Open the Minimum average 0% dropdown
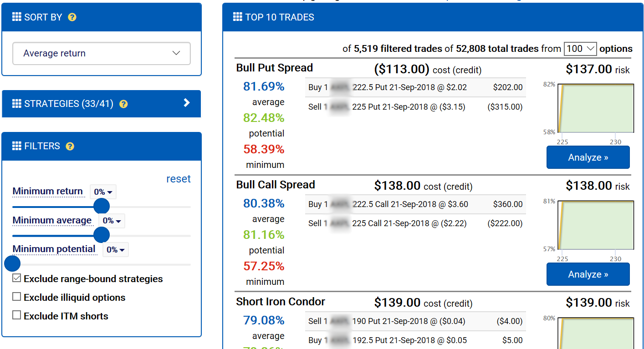Screen dimensions: 644x349 click(x=112, y=221)
